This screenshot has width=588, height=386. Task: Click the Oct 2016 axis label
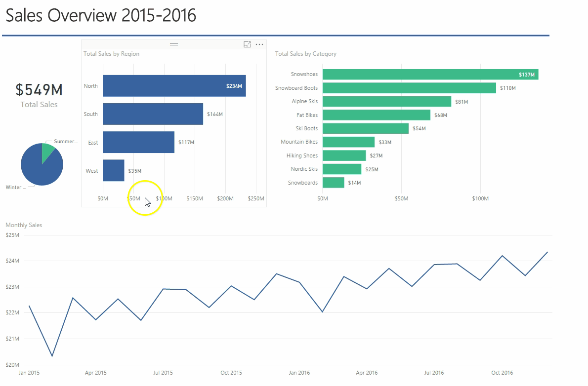(502, 373)
